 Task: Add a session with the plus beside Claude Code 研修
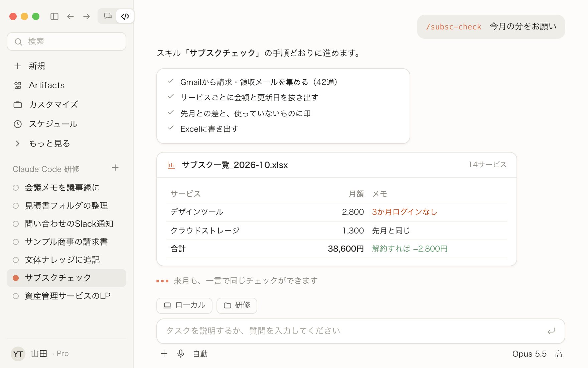[115, 168]
